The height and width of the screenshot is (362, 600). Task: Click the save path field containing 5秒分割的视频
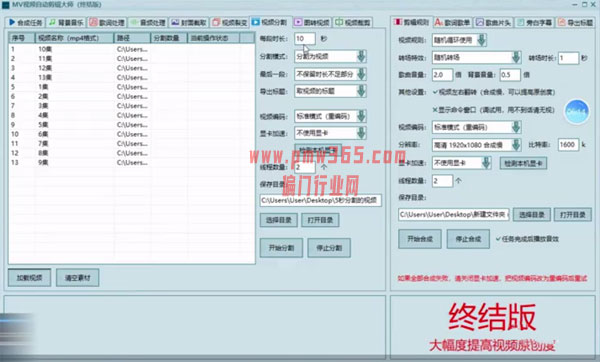pyautogui.click(x=321, y=200)
